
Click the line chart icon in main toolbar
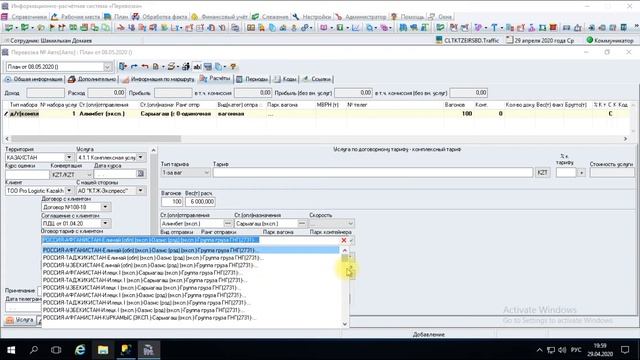tap(356, 28)
